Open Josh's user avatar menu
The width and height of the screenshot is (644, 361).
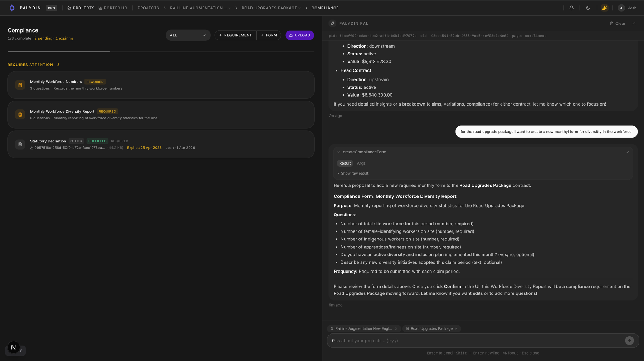(621, 8)
